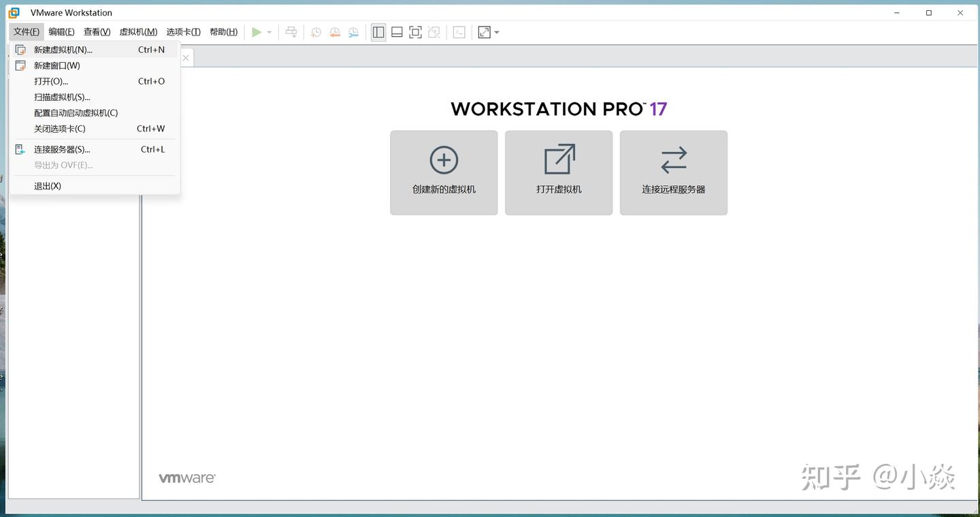The image size is (980, 517).
Task: Click the 连接远程服务器 button
Action: 673,172
